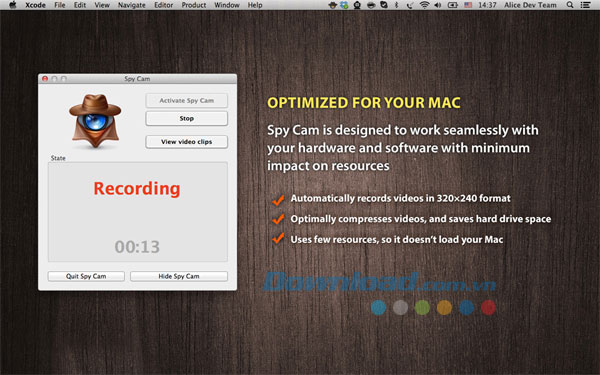Hide the Spy Cam window
The width and height of the screenshot is (600, 375).
[179, 276]
